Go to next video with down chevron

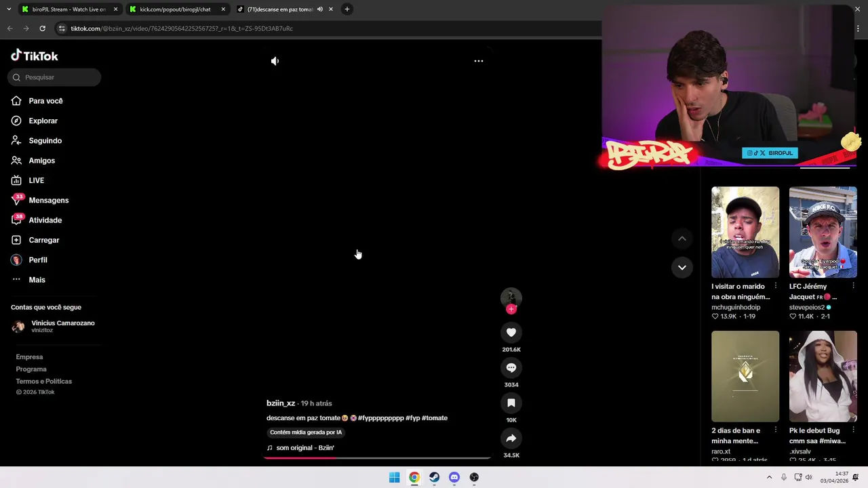coord(682,267)
